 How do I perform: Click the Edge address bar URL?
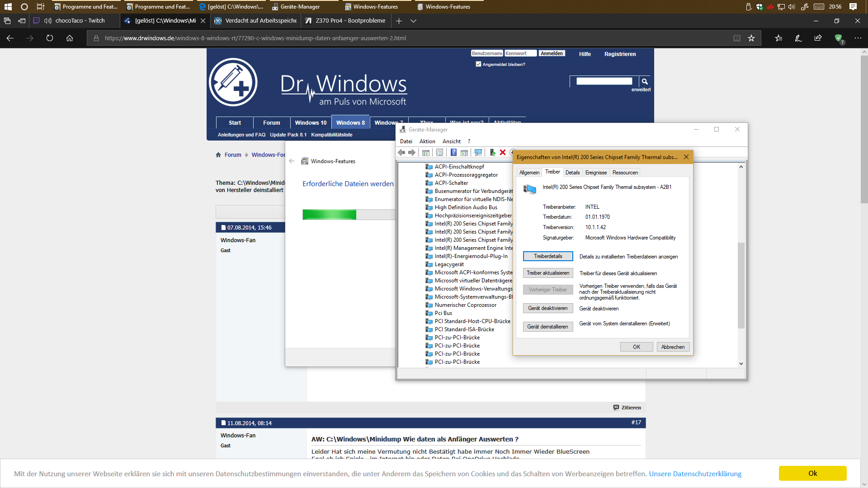click(x=255, y=38)
